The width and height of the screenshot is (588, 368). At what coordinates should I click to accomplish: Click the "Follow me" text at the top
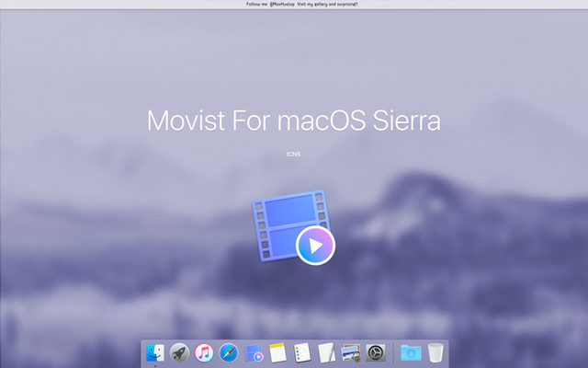[257, 4]
